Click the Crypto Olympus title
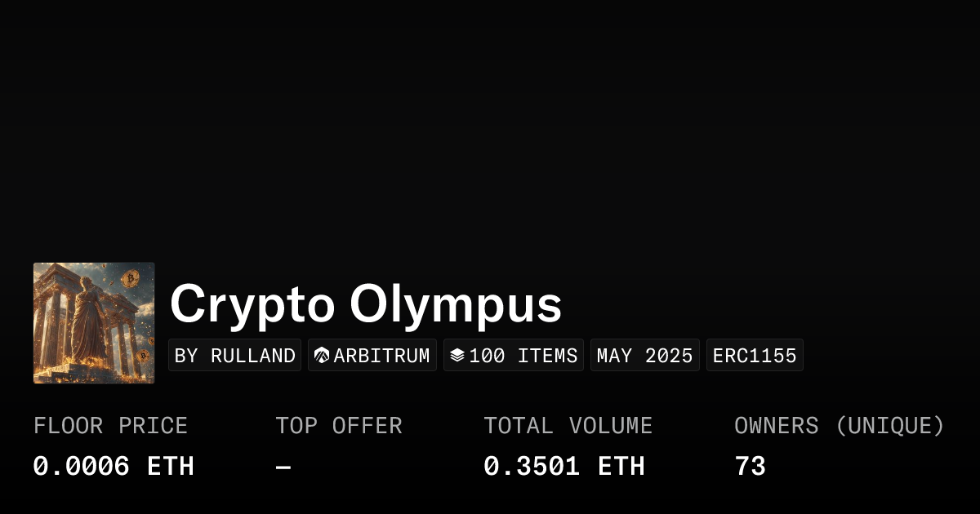 (x=366, y=304)
